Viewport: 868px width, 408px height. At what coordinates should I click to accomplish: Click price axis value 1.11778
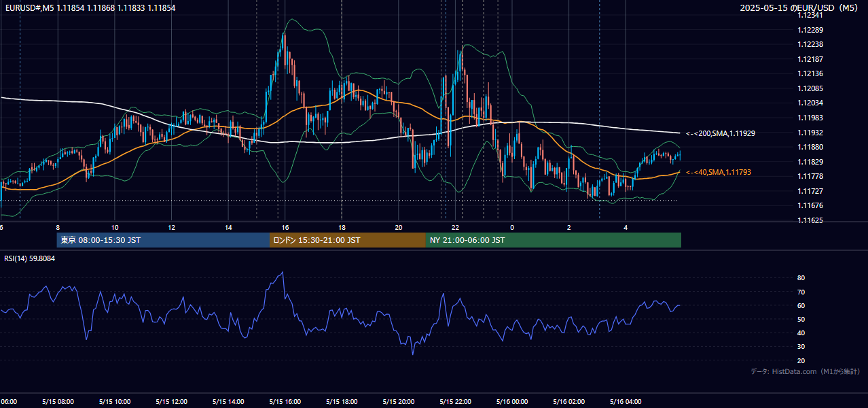[x=811, y=176]
